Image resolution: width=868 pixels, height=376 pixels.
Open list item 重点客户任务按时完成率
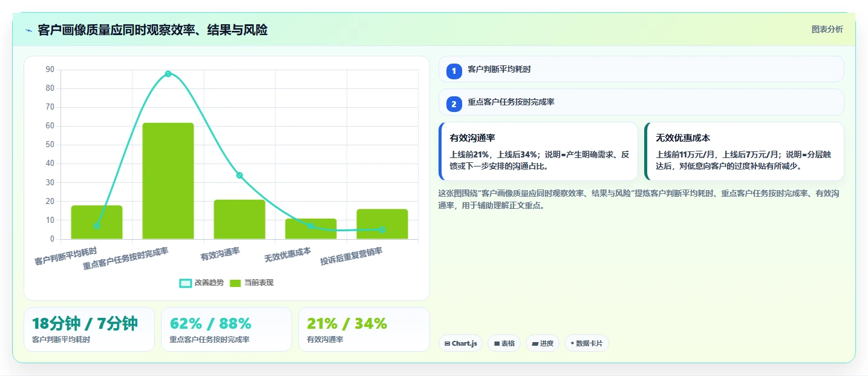pos(641,102)
